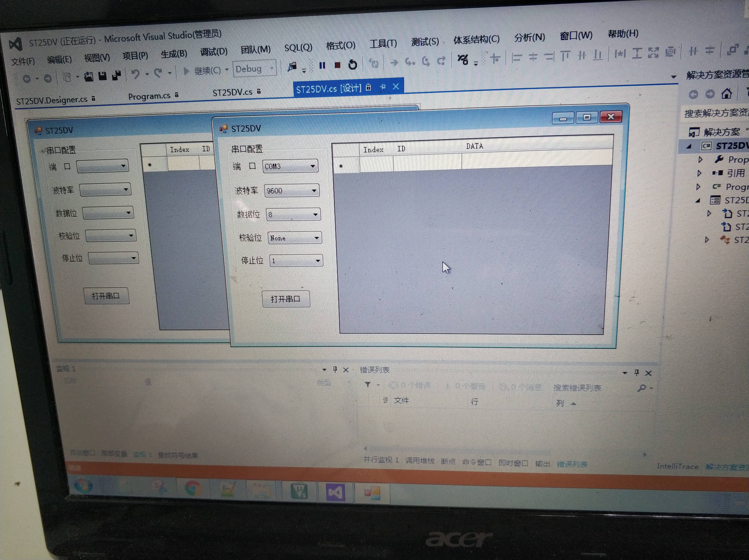749x560 pixels.
Task: Expand the Properties node in Solution Explorer
Action: point(700,159)
